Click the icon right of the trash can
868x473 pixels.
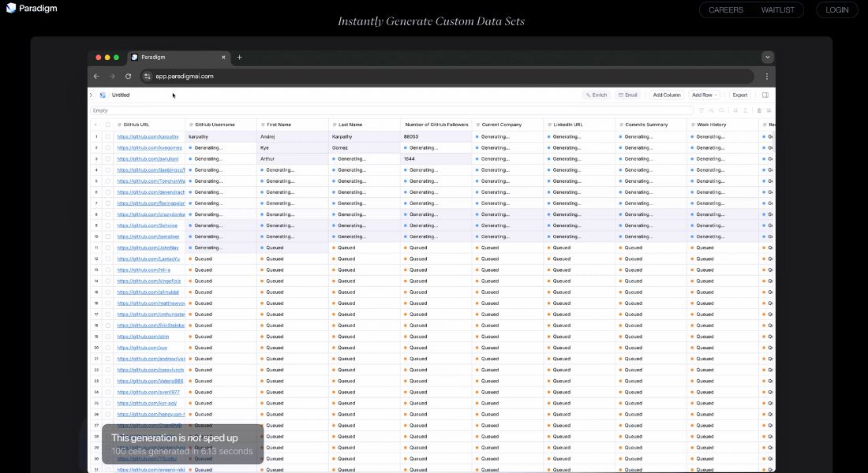(769, 110)
